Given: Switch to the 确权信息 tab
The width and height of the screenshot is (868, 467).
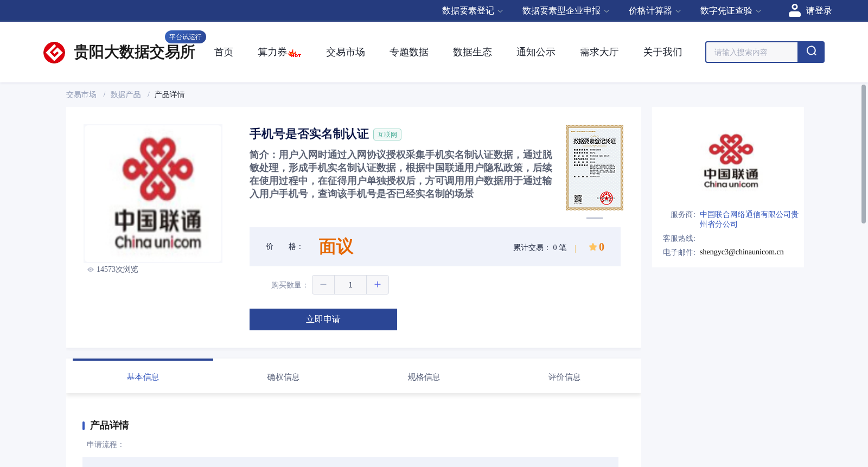Looking at the screenshot, I should 283,377.
